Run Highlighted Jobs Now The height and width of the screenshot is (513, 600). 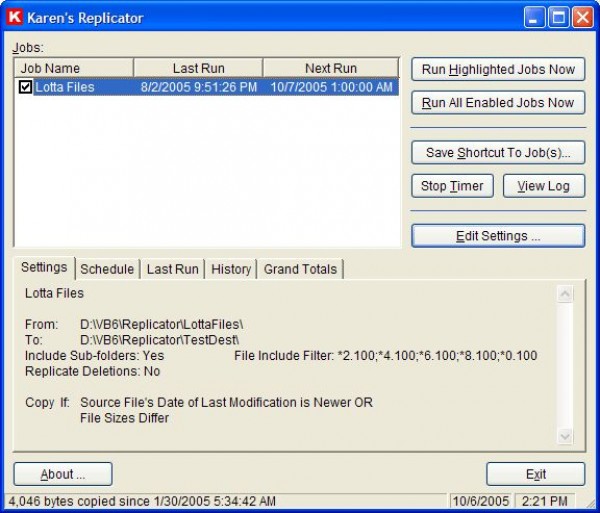point(498,69)
